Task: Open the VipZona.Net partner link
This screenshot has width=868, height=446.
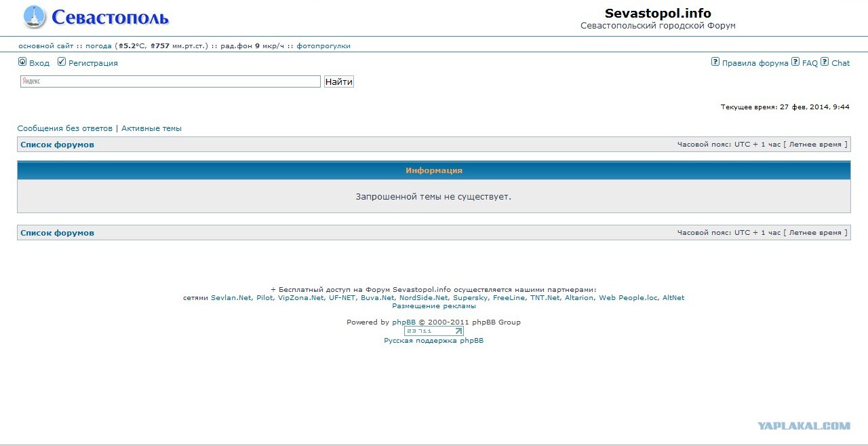Action: coord(300,298)
